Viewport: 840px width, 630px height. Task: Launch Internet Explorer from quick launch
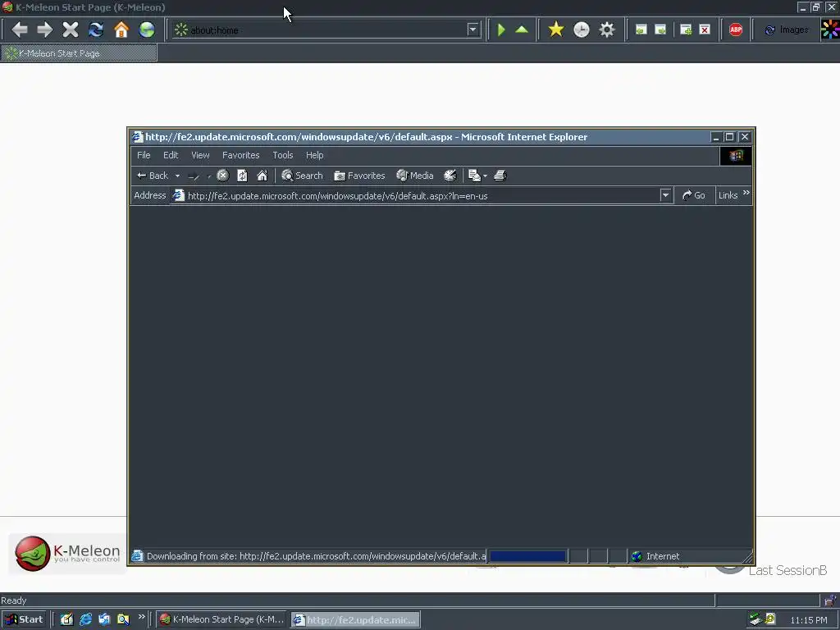[85, 619]
